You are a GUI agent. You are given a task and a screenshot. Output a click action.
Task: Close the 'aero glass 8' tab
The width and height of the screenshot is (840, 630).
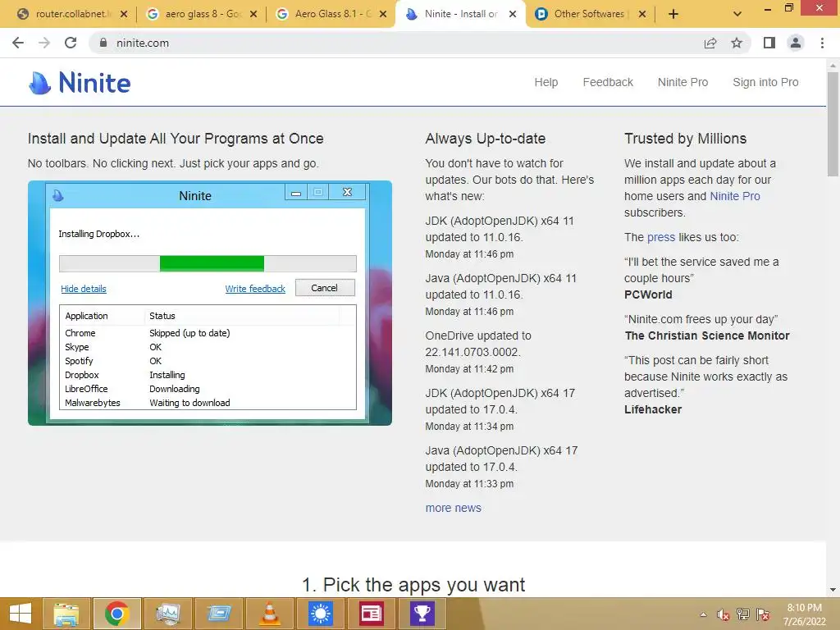pyautogui.click(x=253, y=14)
